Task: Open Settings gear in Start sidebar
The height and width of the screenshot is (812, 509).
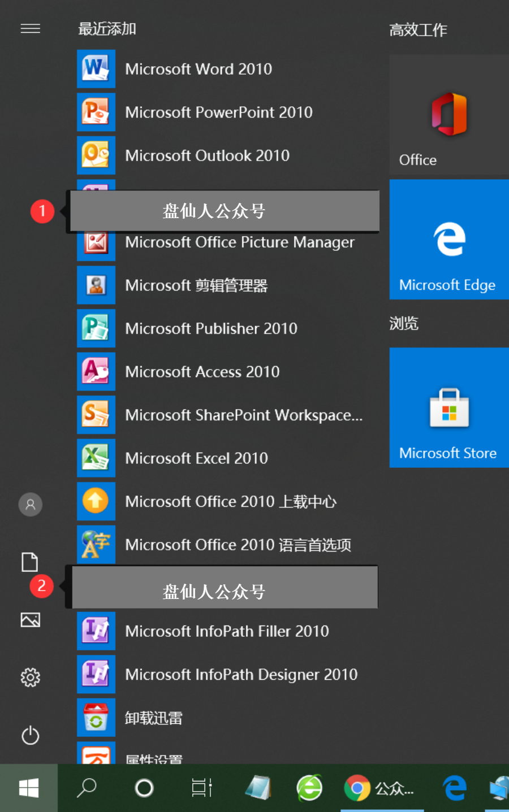Action: click(31, 678)
